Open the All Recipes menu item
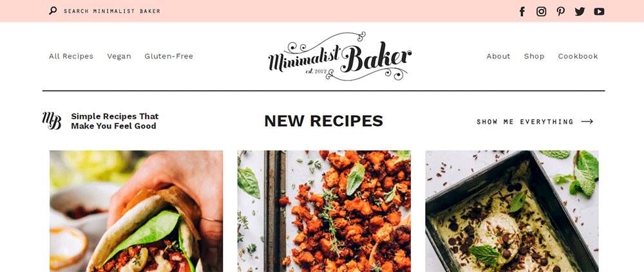 (x=71, y=56)
